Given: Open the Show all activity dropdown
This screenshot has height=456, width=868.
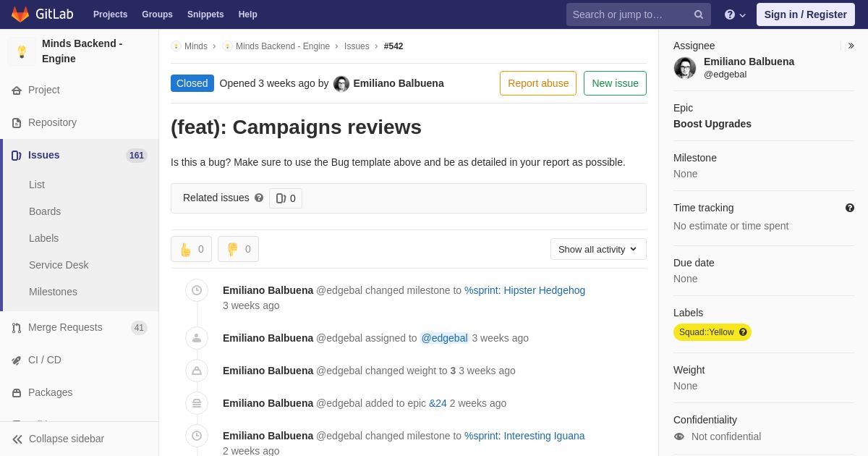Looking at the screenshot, I should tap(598, 249).
